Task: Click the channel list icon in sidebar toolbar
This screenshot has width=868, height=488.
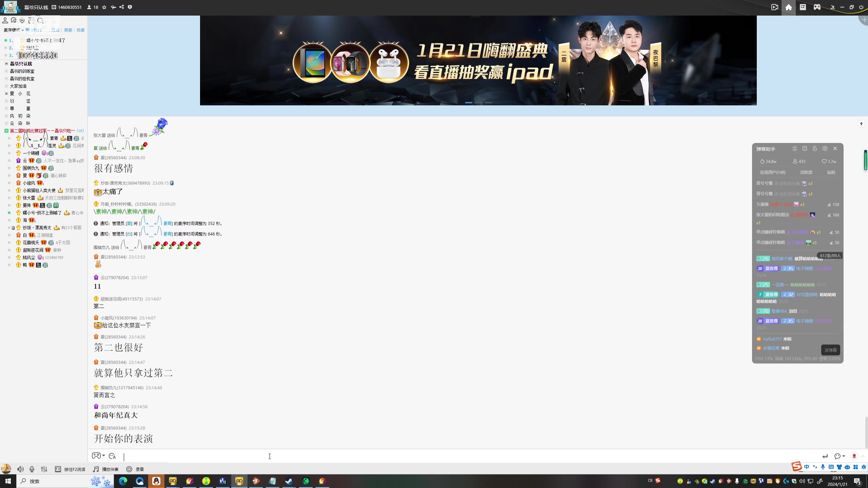Action: pos(32,21)
